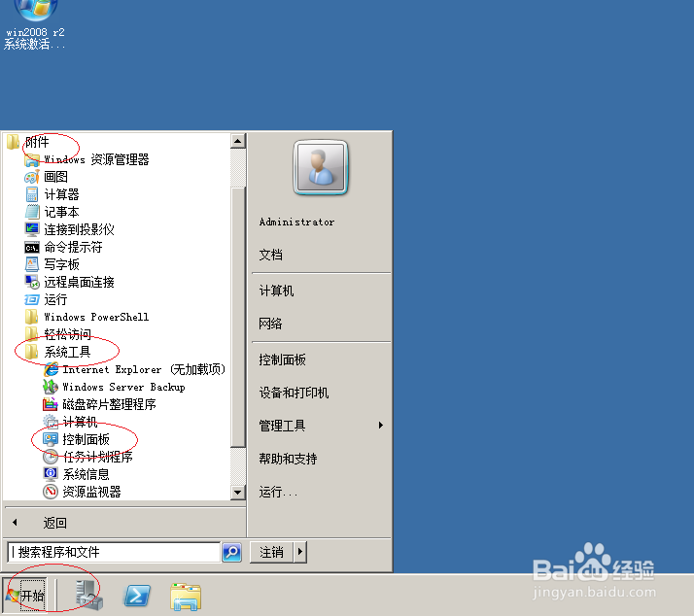Open Task Scheduler (任务计划程序) icon

click(x=51, y=457)
